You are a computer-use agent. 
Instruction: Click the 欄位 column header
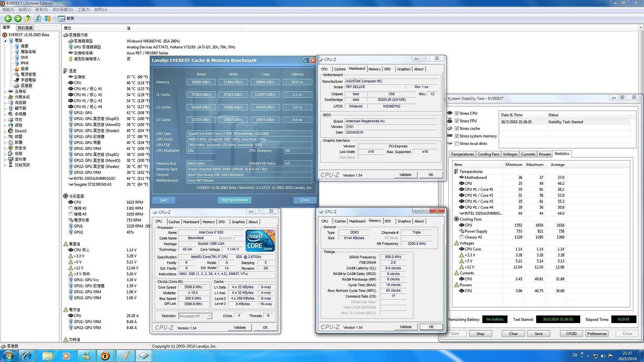pyautogui.click(x=93, y=28)
